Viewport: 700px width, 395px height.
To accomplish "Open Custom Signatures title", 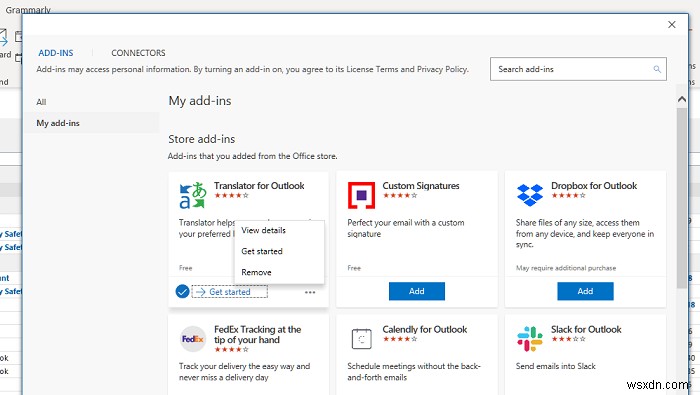I will tap(421, 186).
